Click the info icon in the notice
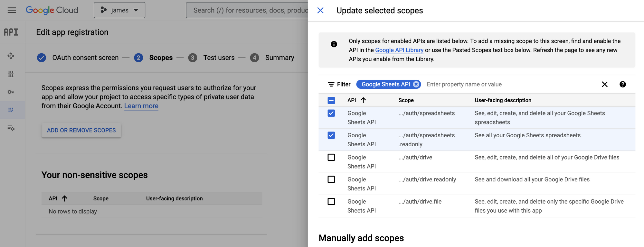This screenshot has height=247, width=644. [334, 44]
